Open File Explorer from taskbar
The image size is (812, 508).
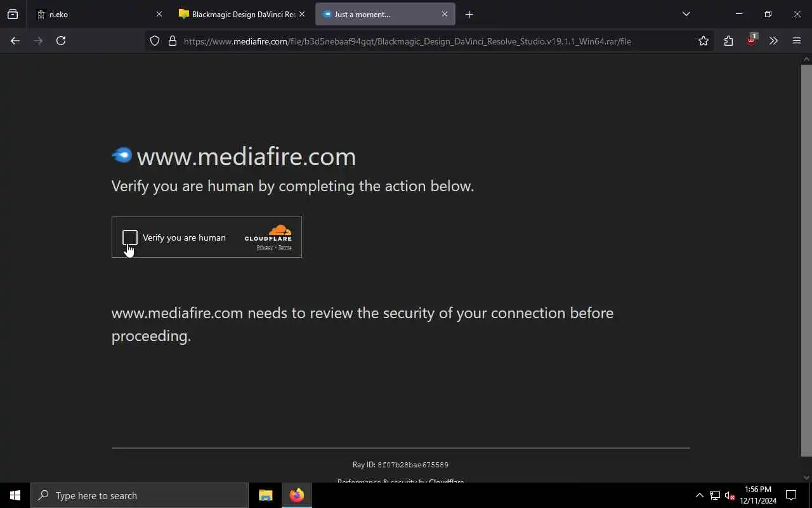click(x=266, y=495)
